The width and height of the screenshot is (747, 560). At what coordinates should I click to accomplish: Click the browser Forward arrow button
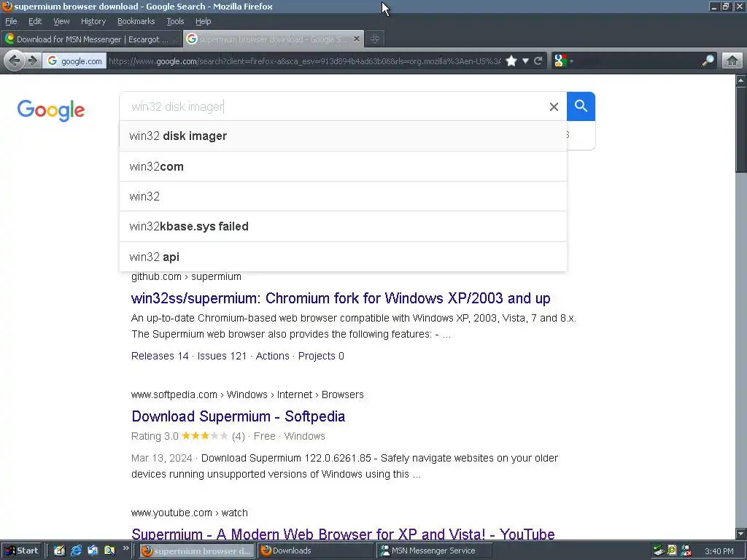(32, 61)
